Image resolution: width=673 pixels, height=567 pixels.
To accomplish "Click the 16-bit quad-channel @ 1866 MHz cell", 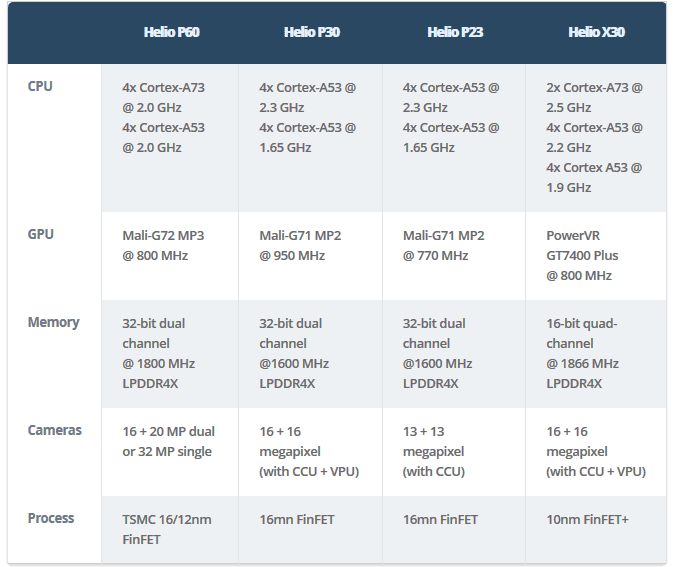I will [x=596, y=354].
